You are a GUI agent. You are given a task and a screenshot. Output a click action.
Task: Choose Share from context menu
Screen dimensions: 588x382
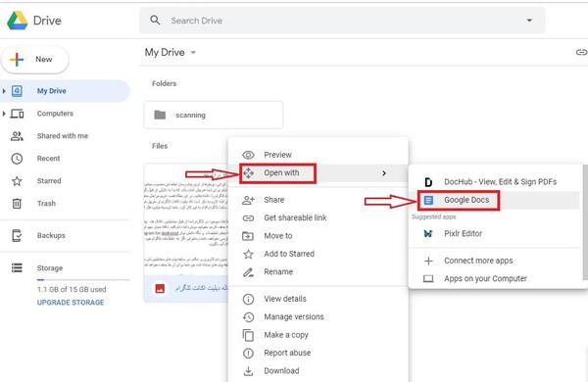coord(318,200)
